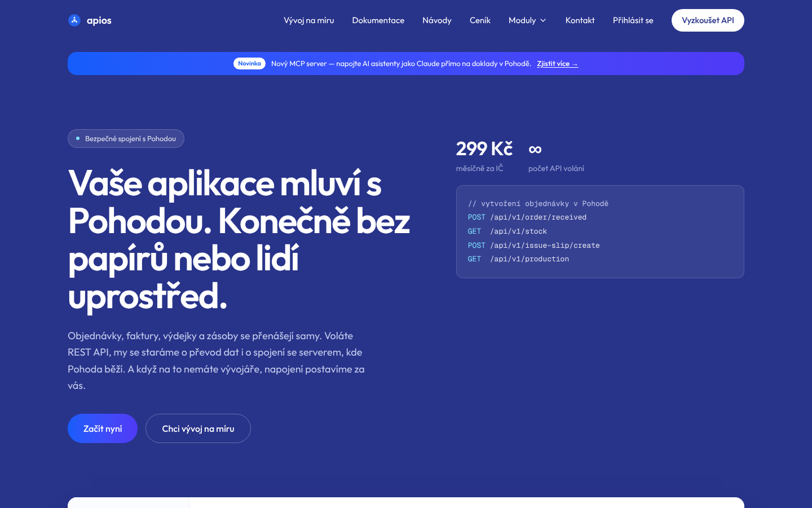Screen dimensions: 812x508
Task: Click the Chci vývoj na míru button
Action: point(198,428)
